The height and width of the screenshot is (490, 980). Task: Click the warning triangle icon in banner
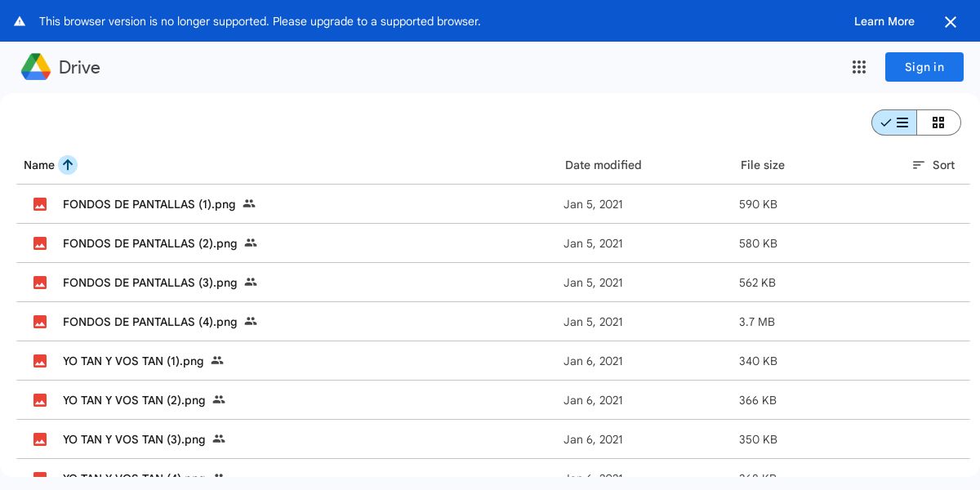[20, 21]
